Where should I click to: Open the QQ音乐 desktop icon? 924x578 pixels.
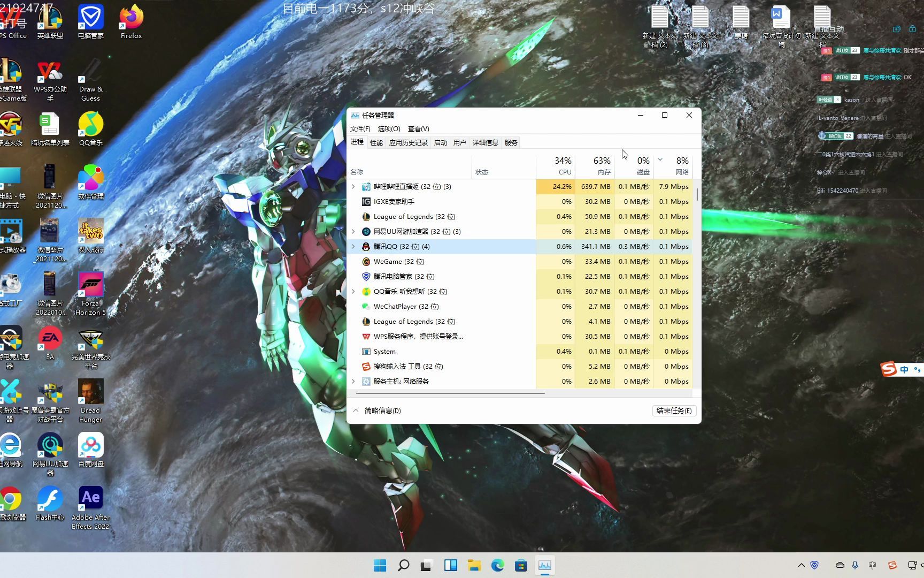coord(90,128)
